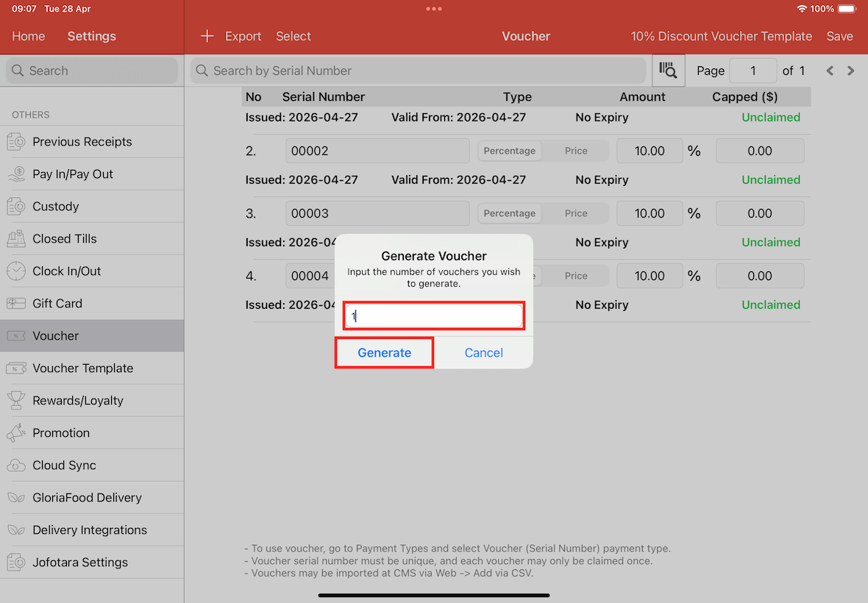This screenshot has height=603, width=868.
Task: Edit serial number 00002 field
Action: pos(377,151)
